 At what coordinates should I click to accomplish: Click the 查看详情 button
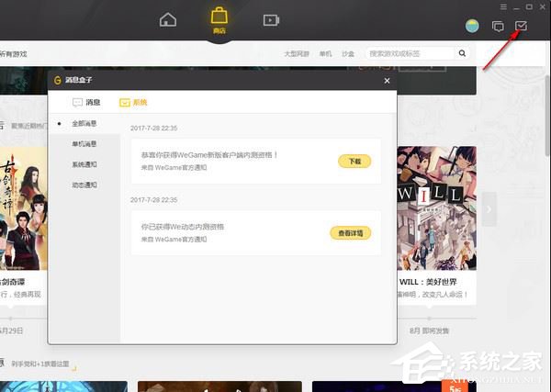click(351, 233)
